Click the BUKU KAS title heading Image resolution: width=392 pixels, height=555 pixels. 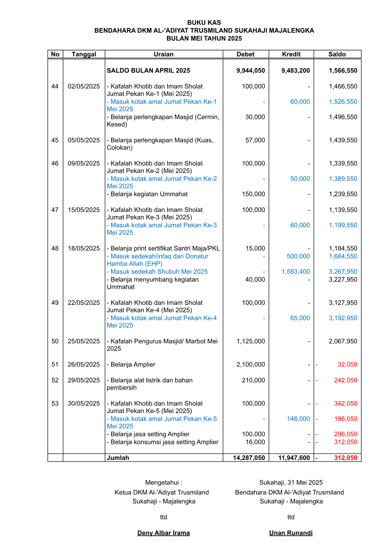[x=204, y=23]
